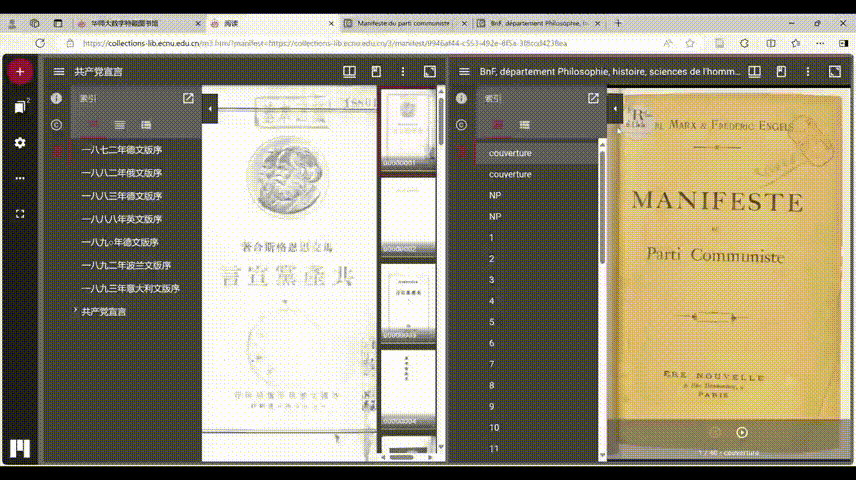Open book view icon in 共产党宣言 window

(349, 72)
